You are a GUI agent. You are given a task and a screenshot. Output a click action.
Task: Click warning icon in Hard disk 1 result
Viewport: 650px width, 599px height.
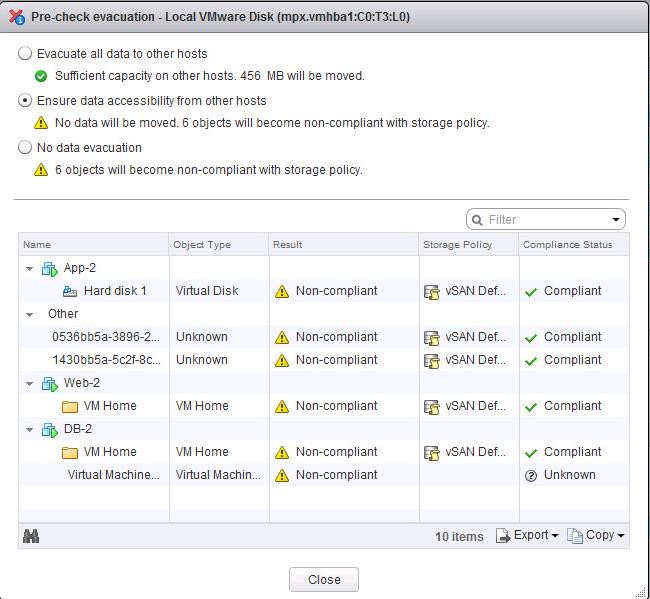tap(282, 292)
